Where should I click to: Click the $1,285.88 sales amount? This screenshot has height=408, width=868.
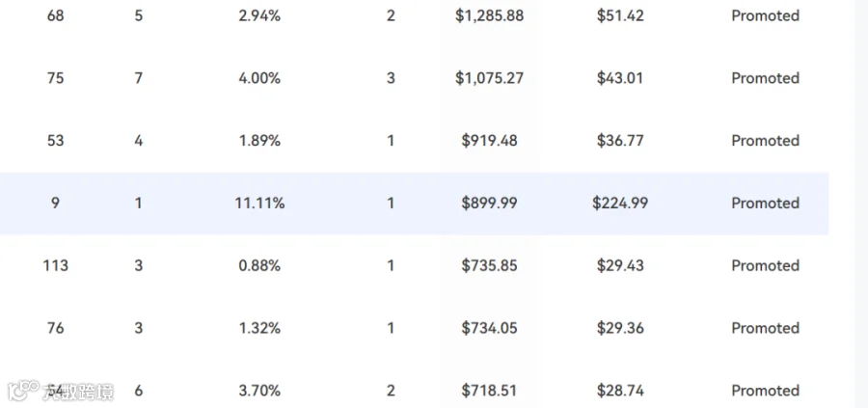[489, 15]
